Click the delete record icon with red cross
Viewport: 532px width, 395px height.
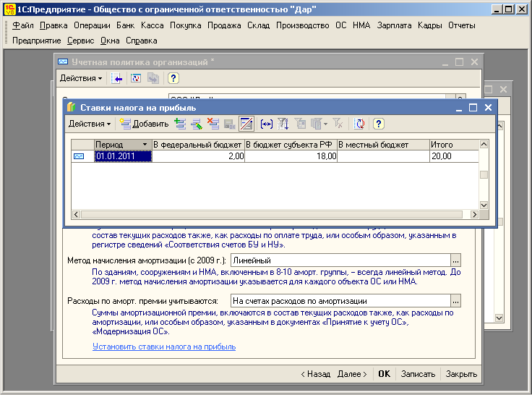point(213,124)
